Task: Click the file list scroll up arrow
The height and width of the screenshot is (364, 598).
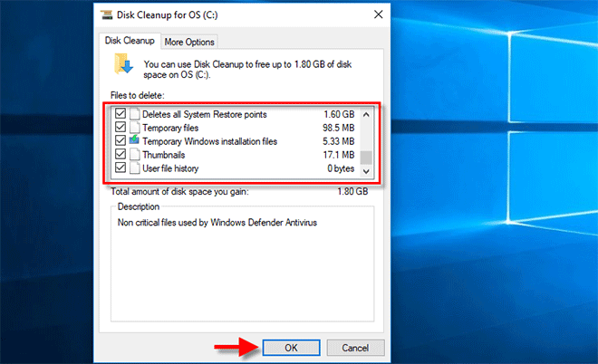Action: [366, 114]
